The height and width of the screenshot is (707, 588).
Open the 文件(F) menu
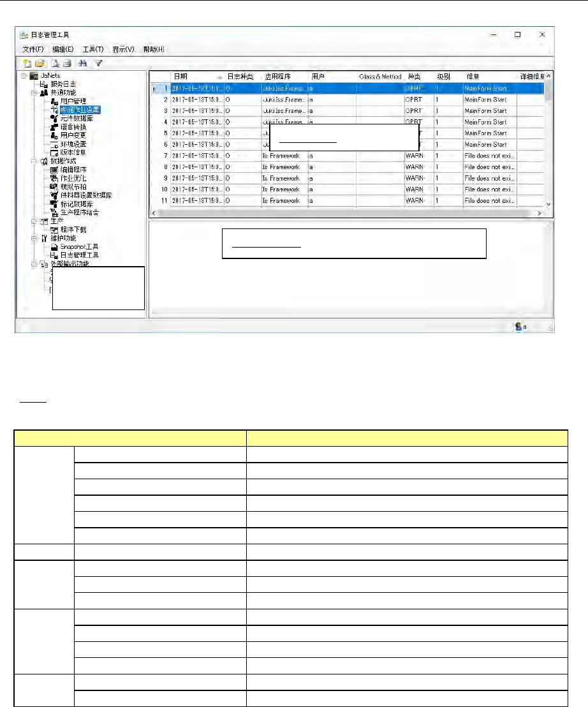[x=33, y=50]
